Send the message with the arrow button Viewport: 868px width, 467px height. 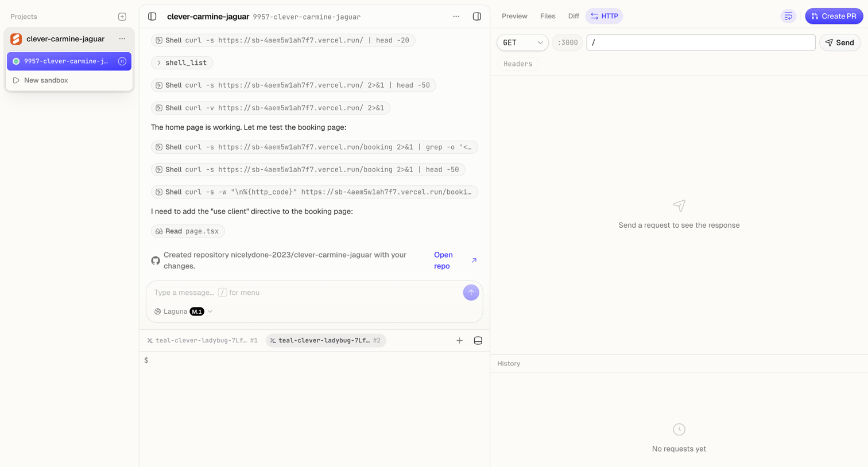pyautogui.click(x=471, y=293)
